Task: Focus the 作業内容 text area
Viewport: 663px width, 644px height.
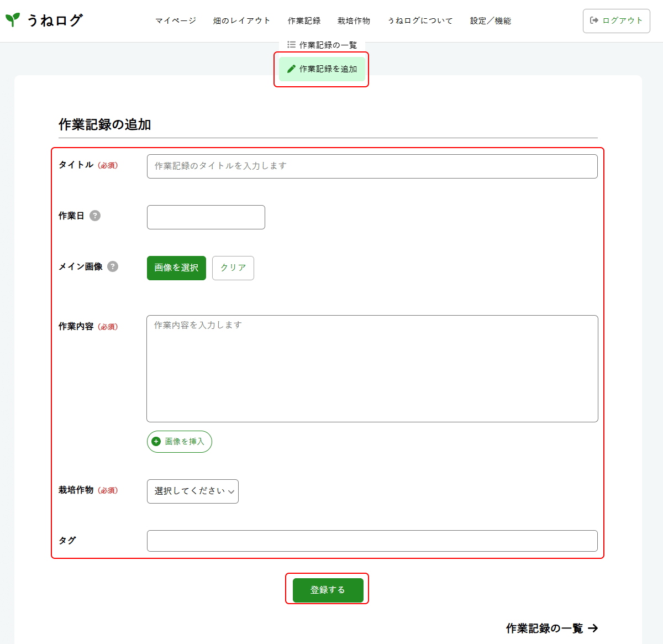Action: tap(372, 369)
